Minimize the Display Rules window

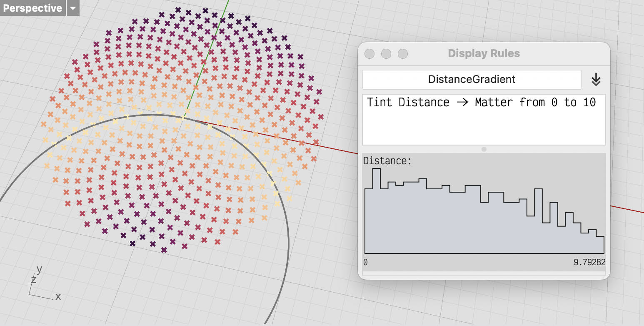[x=386, y=54]
